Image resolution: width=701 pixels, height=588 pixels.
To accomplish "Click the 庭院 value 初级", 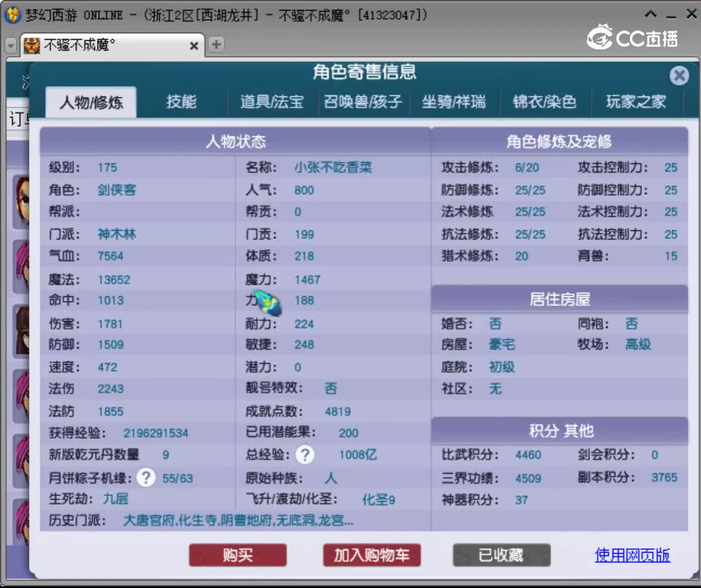I will click(502, 367).
